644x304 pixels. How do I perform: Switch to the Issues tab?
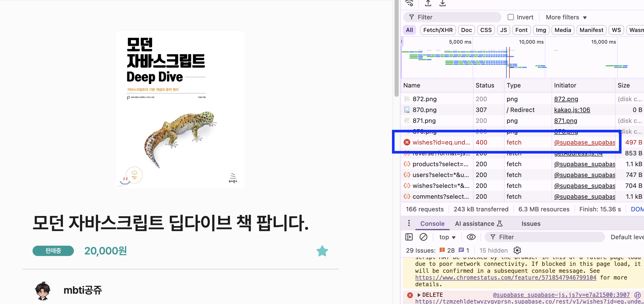coord(531,224)
